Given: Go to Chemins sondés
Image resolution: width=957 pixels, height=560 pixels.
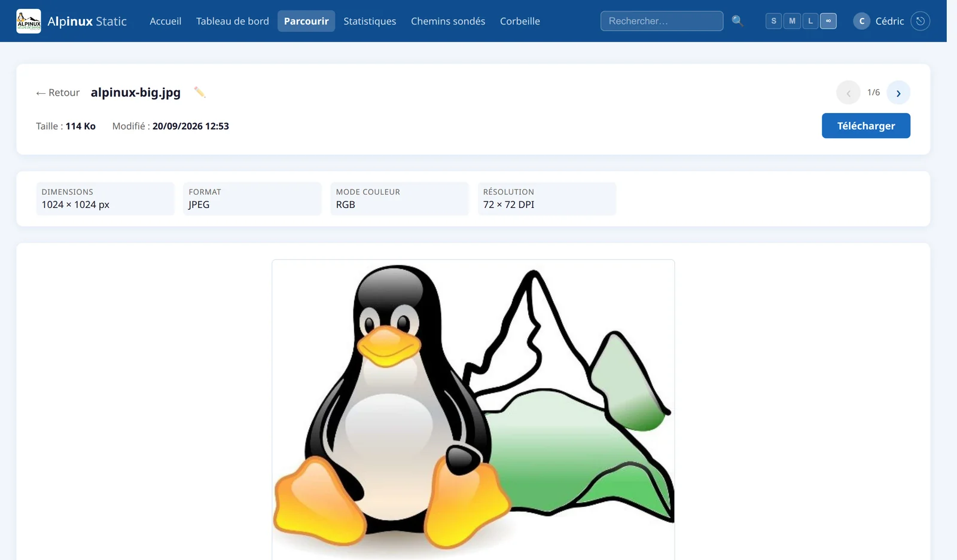Looking at the screenshot, I should (448, 21).
